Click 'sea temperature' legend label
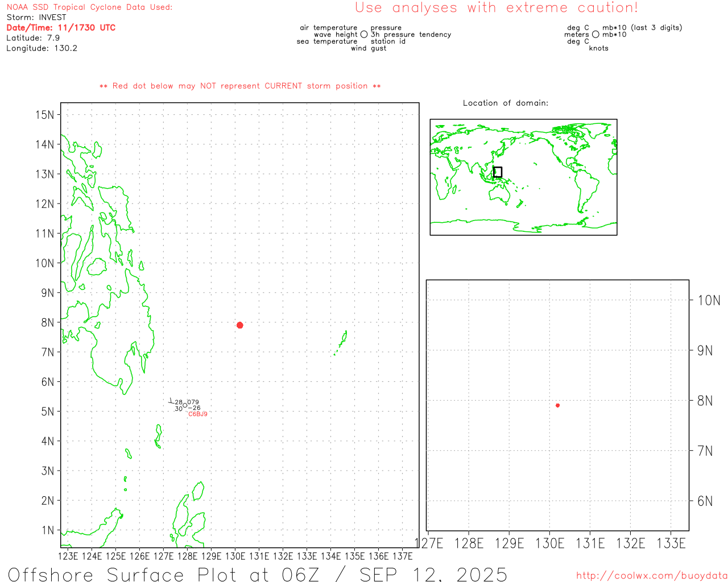The width and height of the screenshot is (728, 582). pos(327,41)
